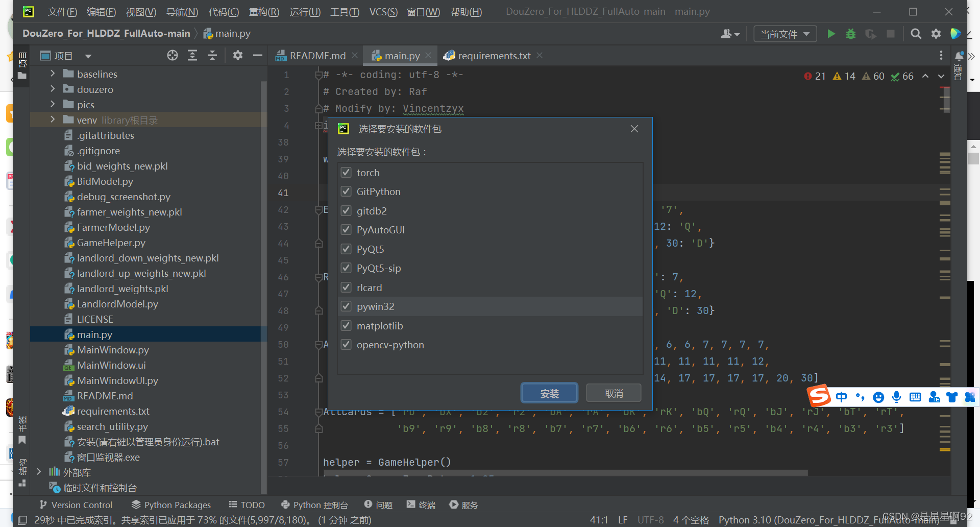The height and width of the screenshot is (527, 980).
Task: Expand the venv library root folder
Action: 53,119
